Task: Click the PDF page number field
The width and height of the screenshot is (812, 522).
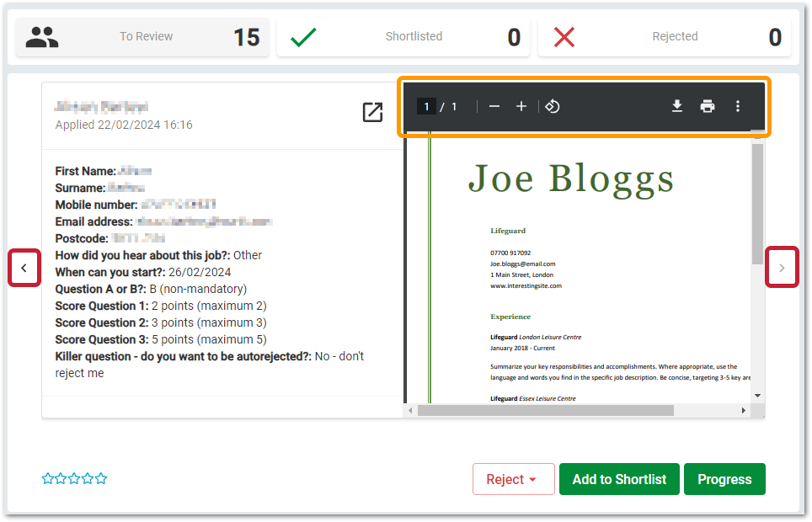Action: [x=426, y=107]
